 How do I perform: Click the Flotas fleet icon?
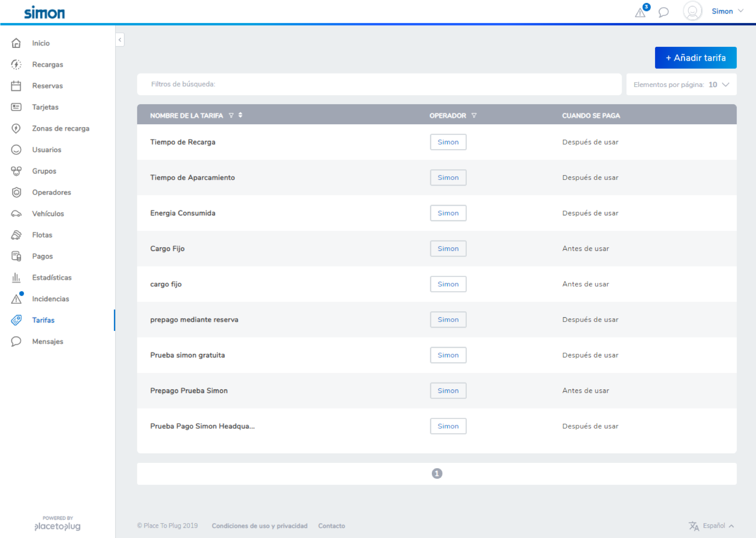coord(16,235)
